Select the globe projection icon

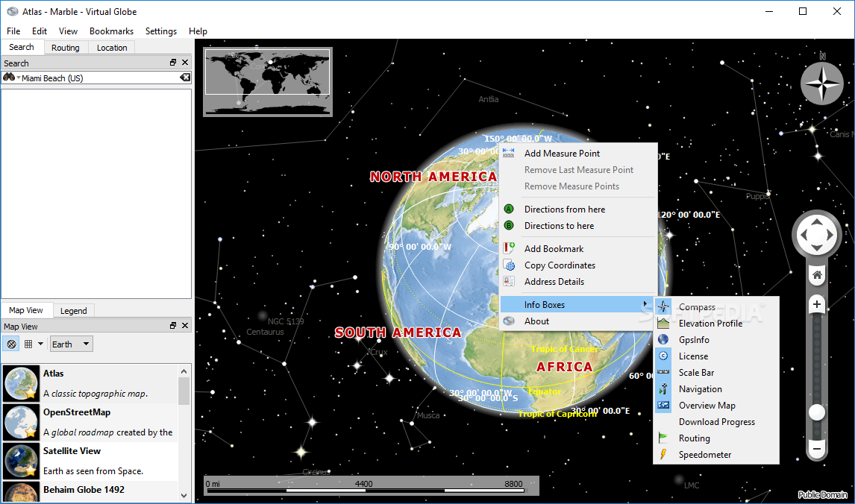[x=11, y=344]
